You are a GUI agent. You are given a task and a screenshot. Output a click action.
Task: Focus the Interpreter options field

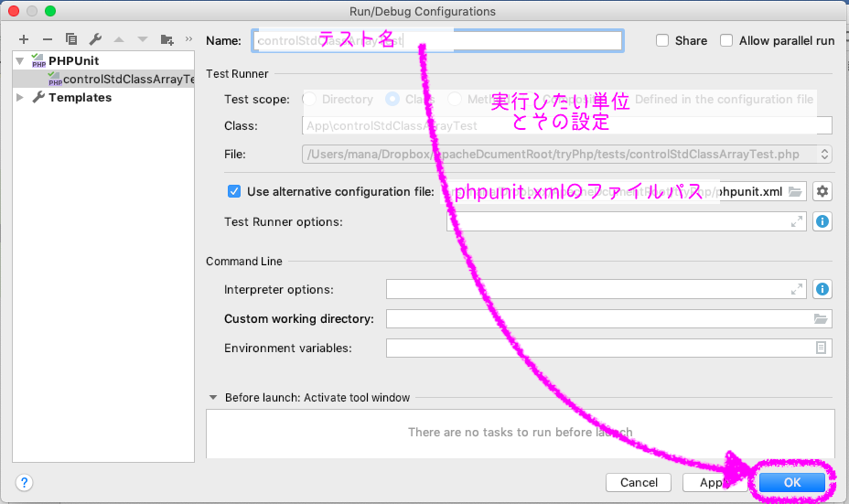[x=596, y=289]
